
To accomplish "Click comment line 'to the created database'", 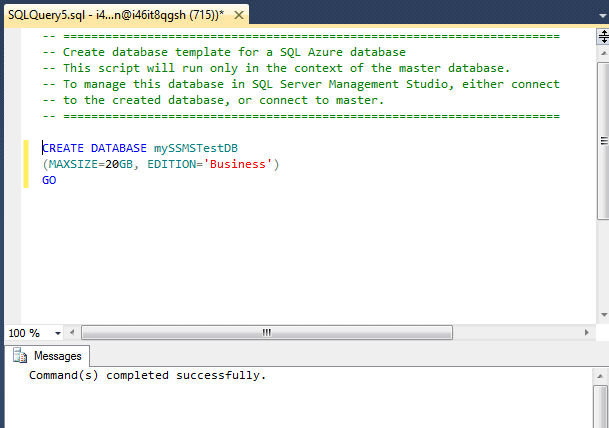I will [213, 100].
